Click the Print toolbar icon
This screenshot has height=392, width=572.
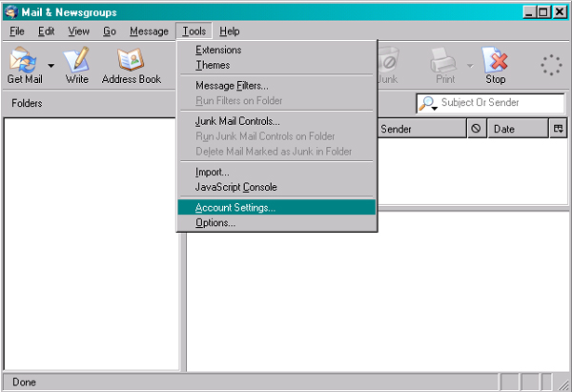pyautogui.click(x=444, y=62)
